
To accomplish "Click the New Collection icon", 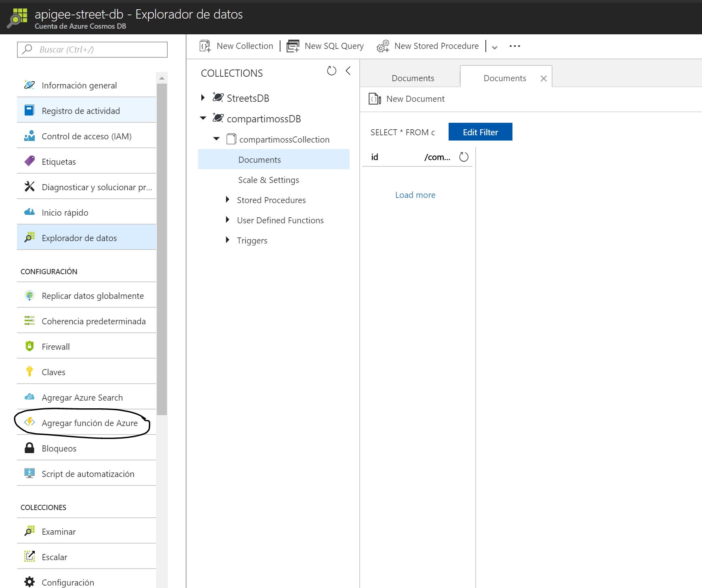I will [x=205, y=46].
